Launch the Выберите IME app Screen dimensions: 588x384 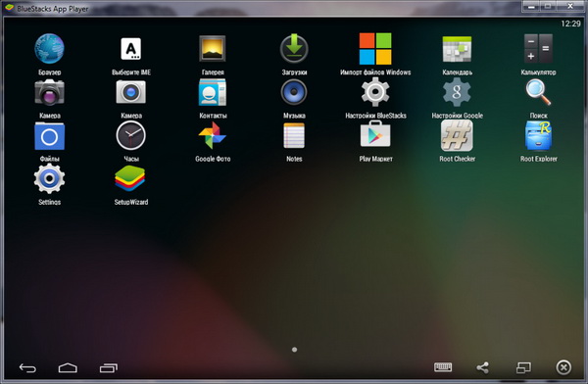131,49
